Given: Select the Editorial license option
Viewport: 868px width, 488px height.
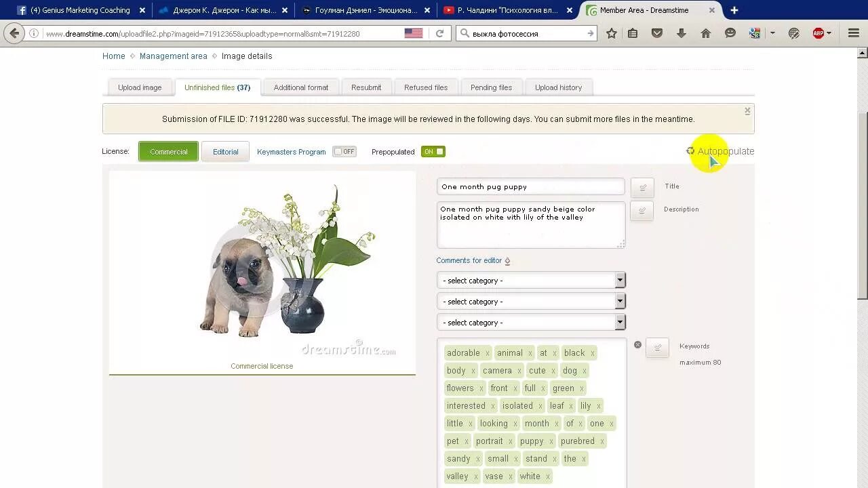Looking at the screenshot, I should point(225,151).
